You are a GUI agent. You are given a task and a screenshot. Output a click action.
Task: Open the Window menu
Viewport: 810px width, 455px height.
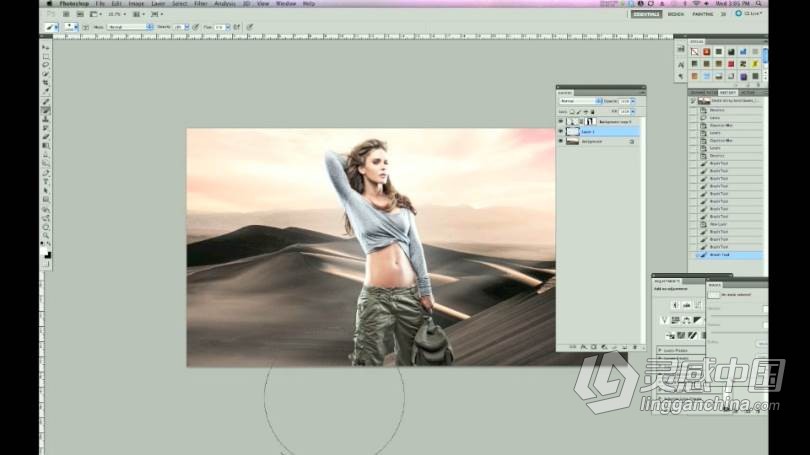(286, 4)
